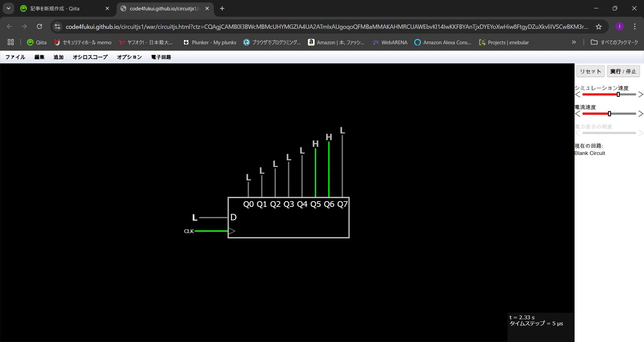Click the browser back button

click(x=9, y=26)
